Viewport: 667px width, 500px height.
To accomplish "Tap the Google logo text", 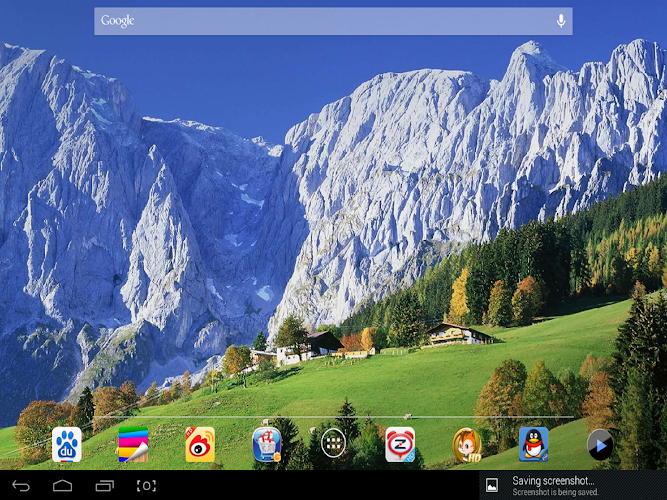I will [x=117, y=21].
